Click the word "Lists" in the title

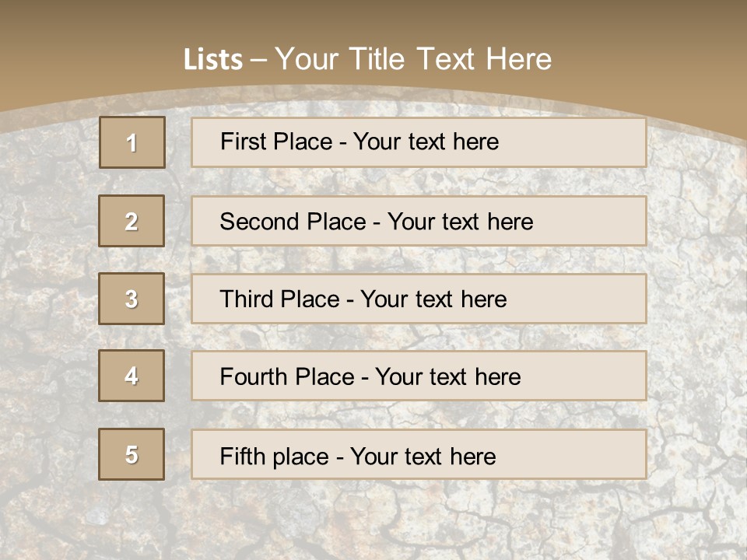click(212, 60)
